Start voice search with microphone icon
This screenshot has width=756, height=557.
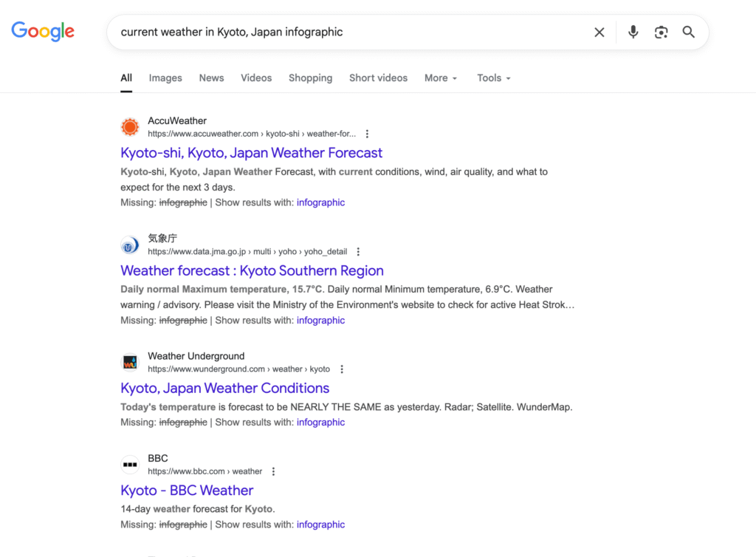tap(633, 33)
